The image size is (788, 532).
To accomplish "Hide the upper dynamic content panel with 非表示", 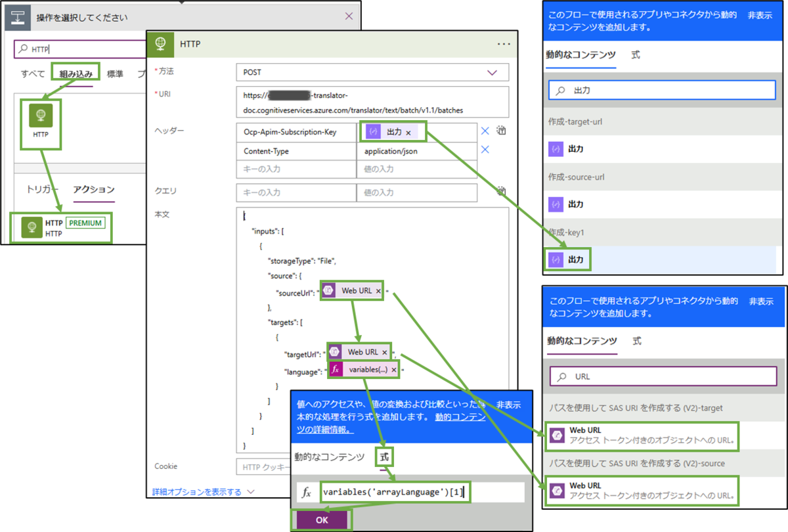I will point(760,14).
